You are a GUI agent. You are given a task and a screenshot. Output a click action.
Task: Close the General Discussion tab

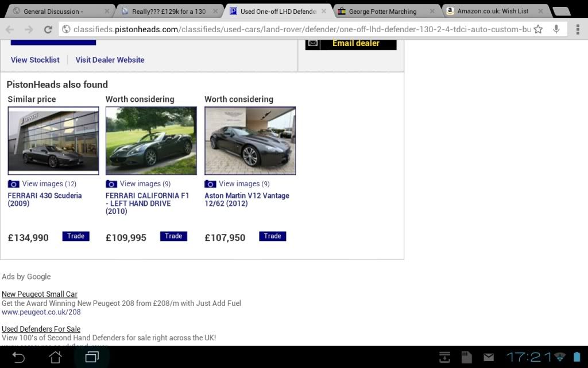tap(107, 11)
